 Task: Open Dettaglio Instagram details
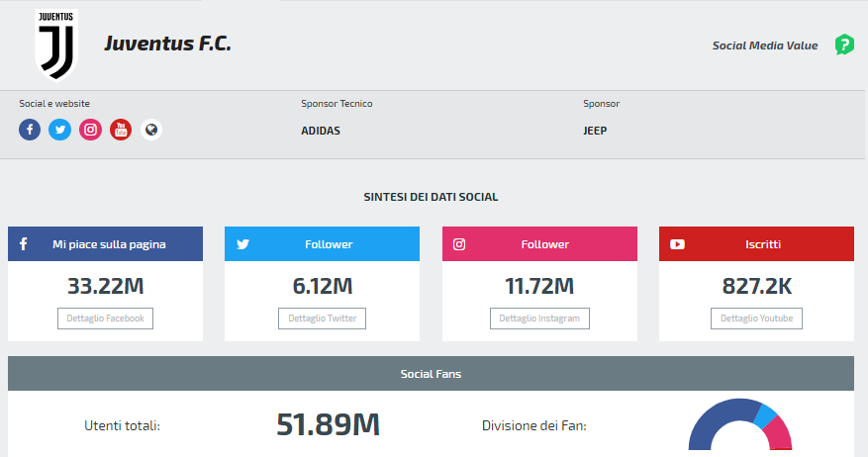[x=539, y=319]
